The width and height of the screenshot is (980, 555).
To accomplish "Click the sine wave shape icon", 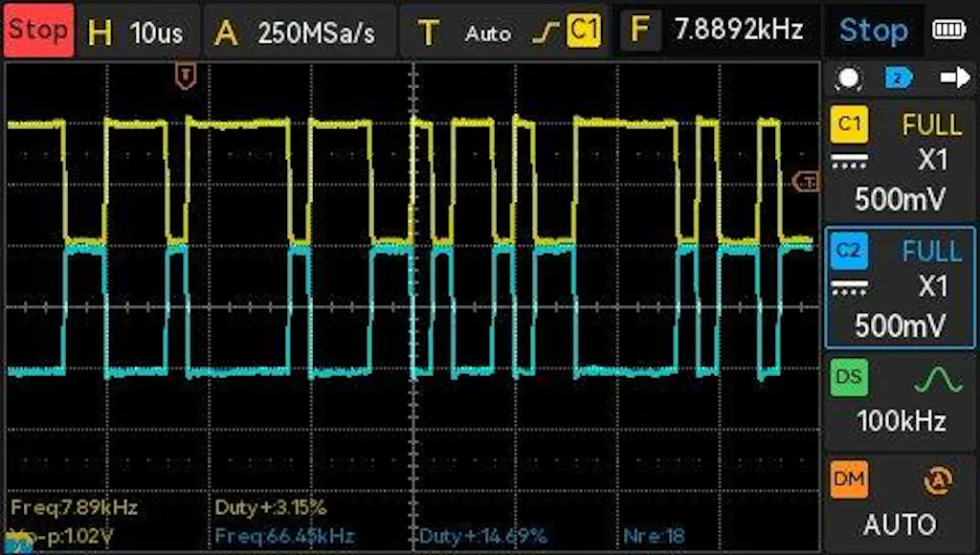I will coord(938,380).
